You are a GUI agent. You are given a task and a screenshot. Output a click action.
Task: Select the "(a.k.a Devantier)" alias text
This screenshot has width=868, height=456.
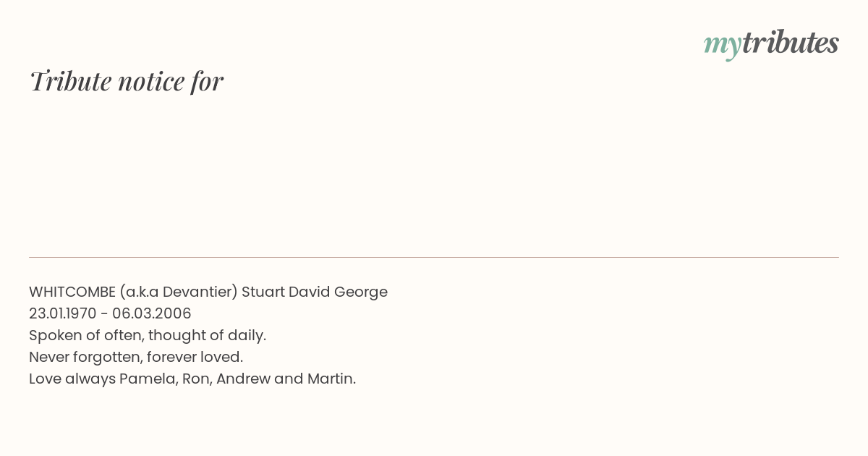(x=179, y=292)
